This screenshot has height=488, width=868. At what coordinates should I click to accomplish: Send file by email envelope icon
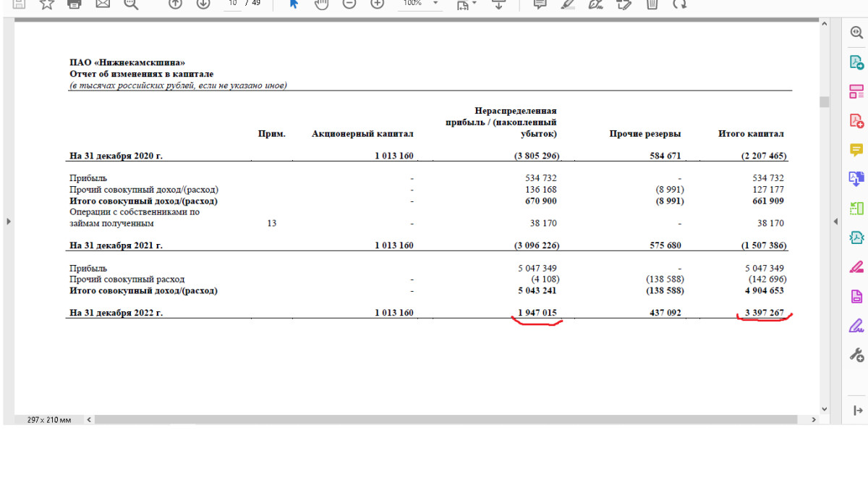coord(103,4)
